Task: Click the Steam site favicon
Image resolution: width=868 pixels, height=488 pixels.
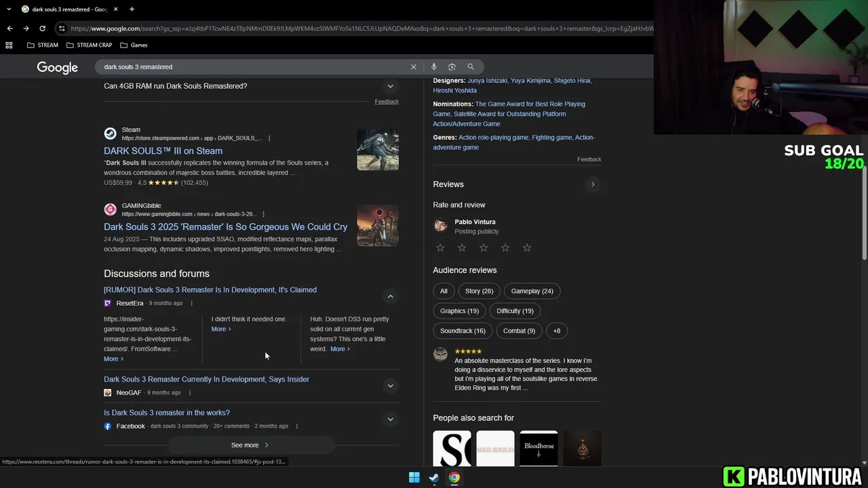Action: point(110,134)
